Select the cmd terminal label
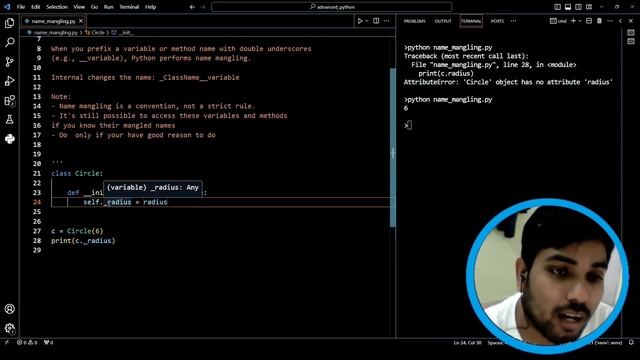This screenshot has height=360, width=640. click(x=558, y=21)
